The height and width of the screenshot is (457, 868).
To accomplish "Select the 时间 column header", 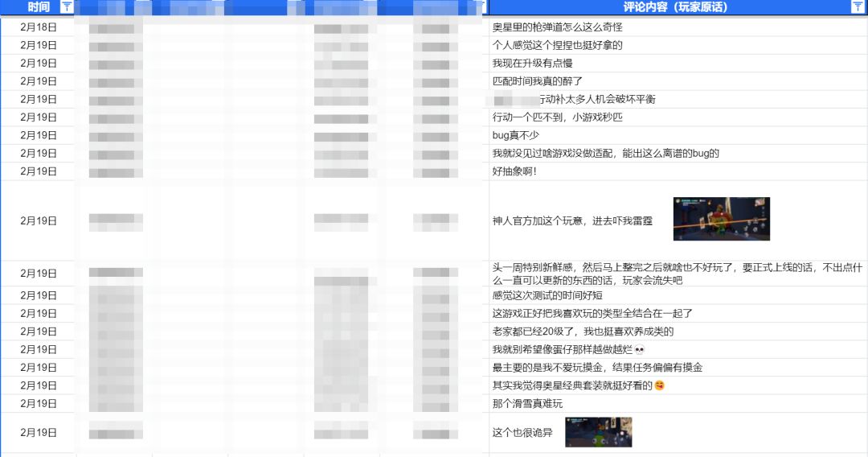I will click(38, 6).
